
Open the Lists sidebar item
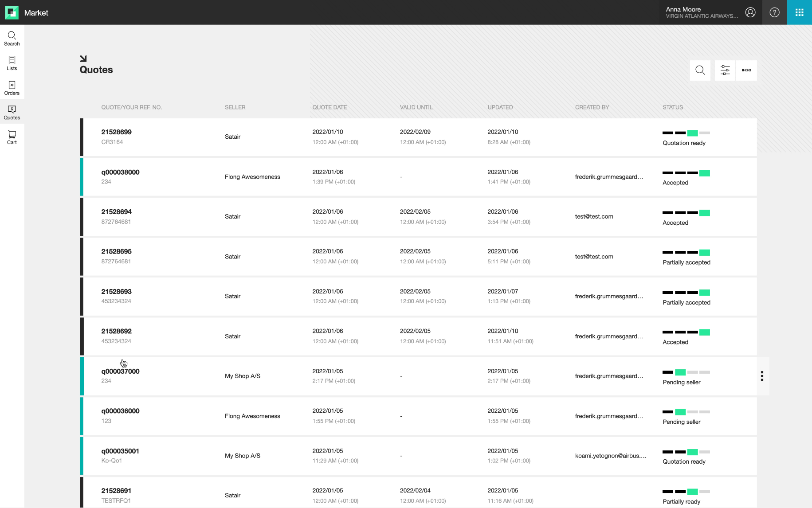(x=12, y=63)
